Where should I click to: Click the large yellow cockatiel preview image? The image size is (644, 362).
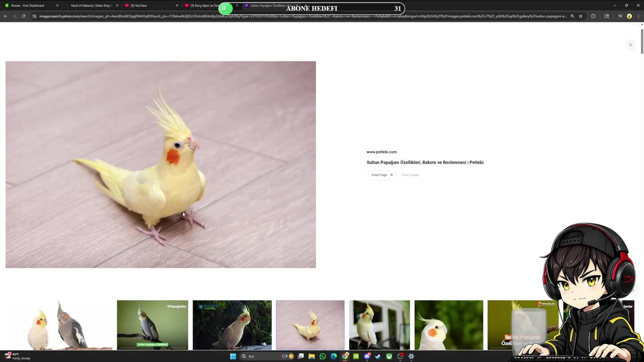coord(160,164)
